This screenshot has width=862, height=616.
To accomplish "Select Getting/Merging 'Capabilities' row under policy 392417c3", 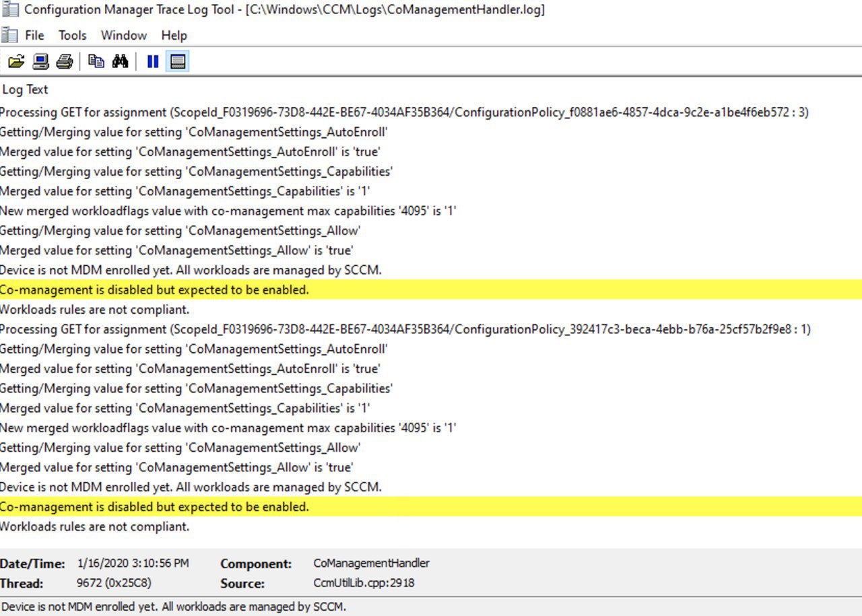I will pyautogui.click(x=431, y=388).
